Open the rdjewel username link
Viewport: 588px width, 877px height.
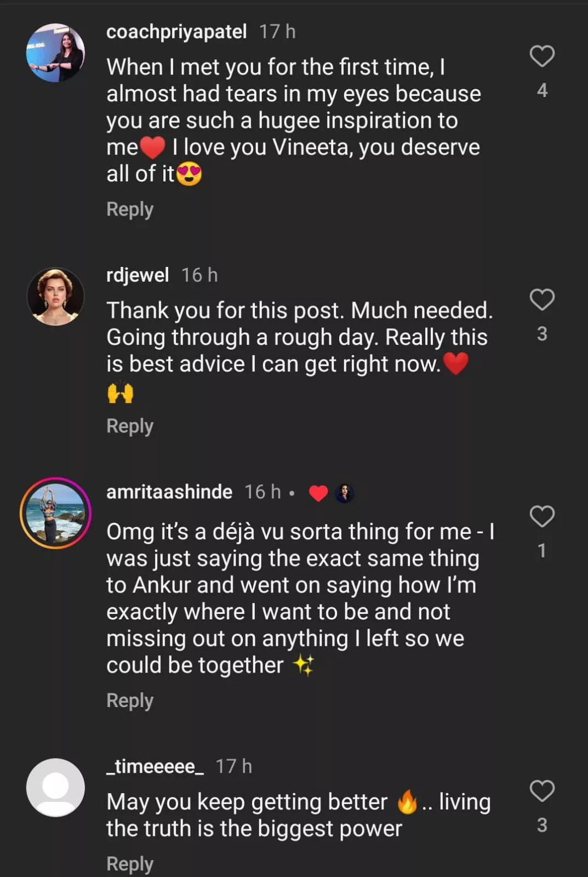click(x=138, y=275)
